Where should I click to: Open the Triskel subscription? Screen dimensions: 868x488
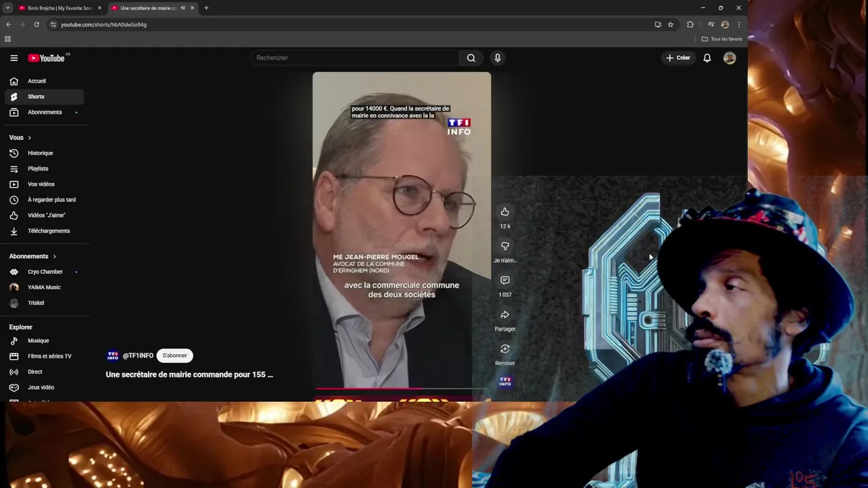click(x=44, y=303)
